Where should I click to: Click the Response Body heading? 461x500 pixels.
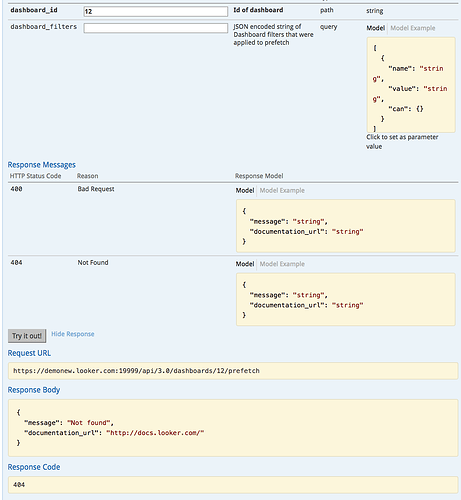34,390
